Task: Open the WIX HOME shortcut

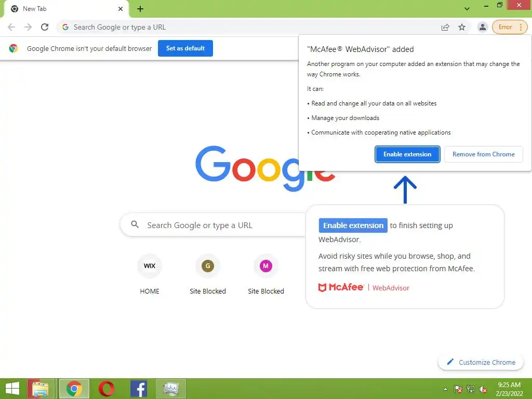Action: click(x=149, y=274)
